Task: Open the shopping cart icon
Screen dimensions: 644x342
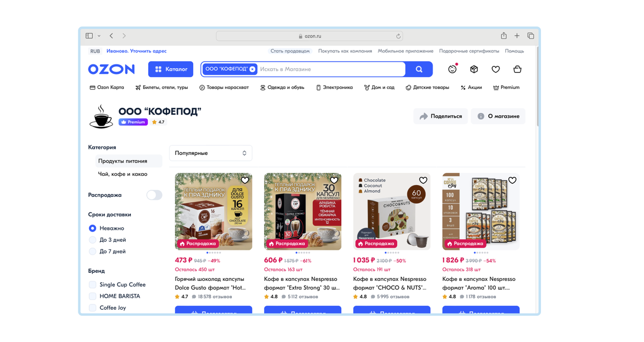Action: [x=517, y=69]
